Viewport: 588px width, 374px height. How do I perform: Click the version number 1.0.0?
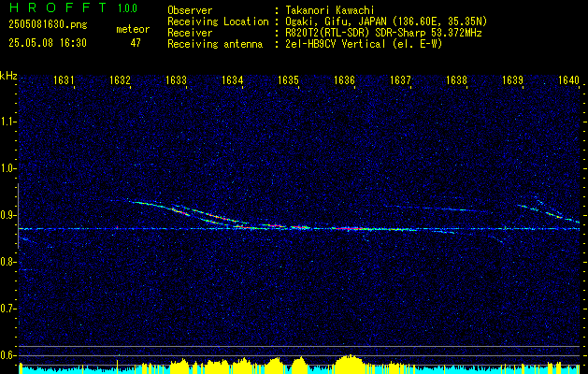click(x=127, y=8)
